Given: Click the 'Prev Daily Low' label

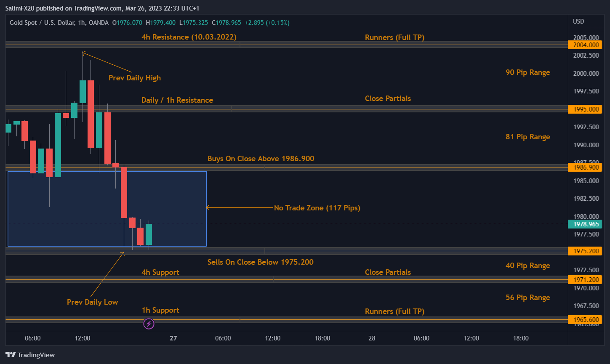Looking at the screenshot, I should coord(93,302).
